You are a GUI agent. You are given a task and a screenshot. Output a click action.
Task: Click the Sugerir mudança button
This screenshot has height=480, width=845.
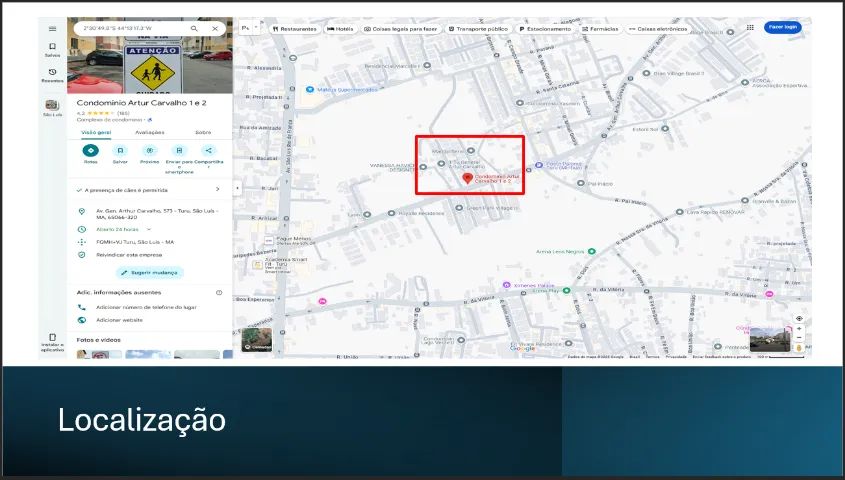tap(151, 272)
